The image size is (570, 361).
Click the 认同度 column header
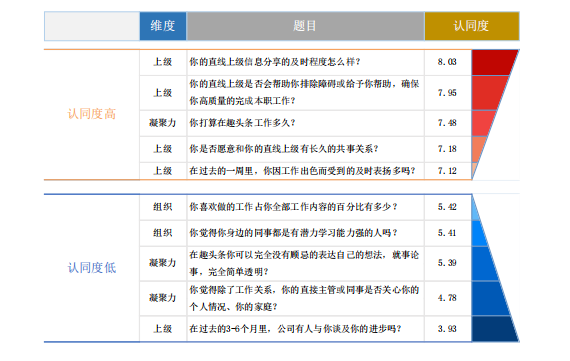pos(472,26)
